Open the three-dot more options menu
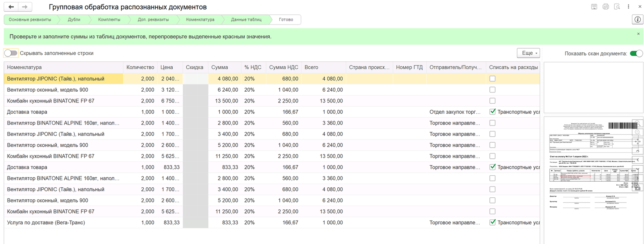Viewport: 644px width, 244px height. point(628,7)
